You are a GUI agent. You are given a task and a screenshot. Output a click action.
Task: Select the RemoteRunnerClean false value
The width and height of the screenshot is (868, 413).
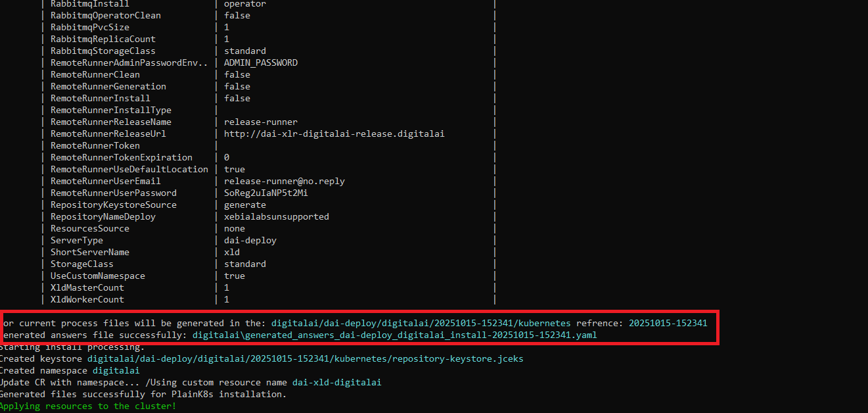(x=237, y=74)
